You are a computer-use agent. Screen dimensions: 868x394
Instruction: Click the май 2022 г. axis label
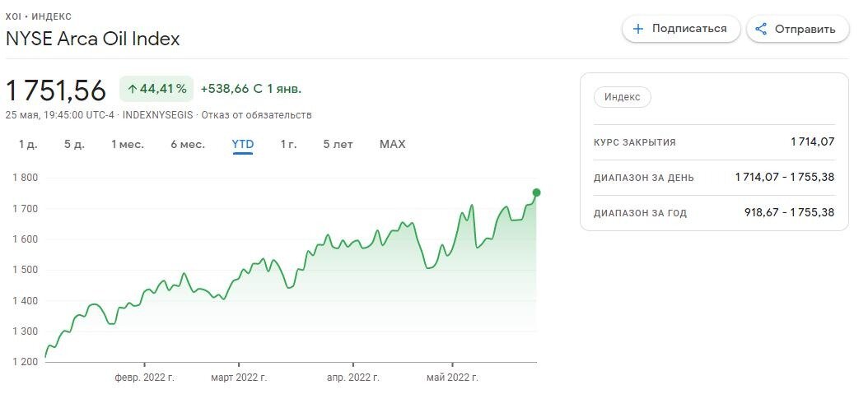[453, 378]
